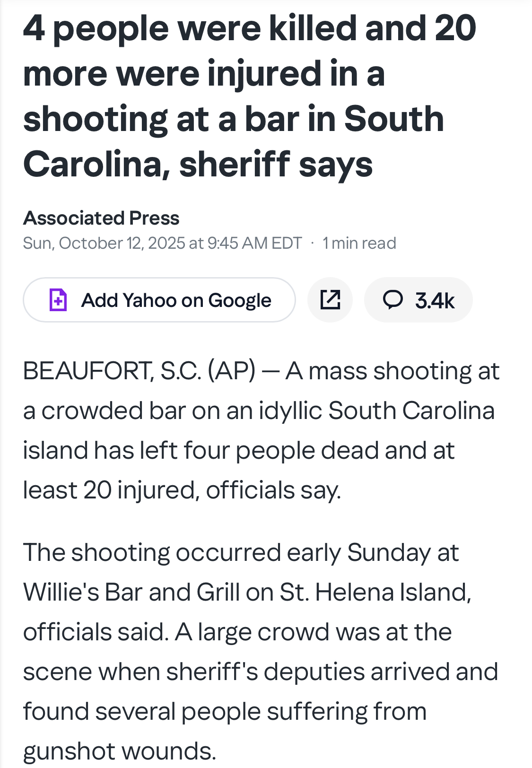Click the phrase 'idyllic South Carolina'
The image size is (532, 768).
(x=376, y=410)
